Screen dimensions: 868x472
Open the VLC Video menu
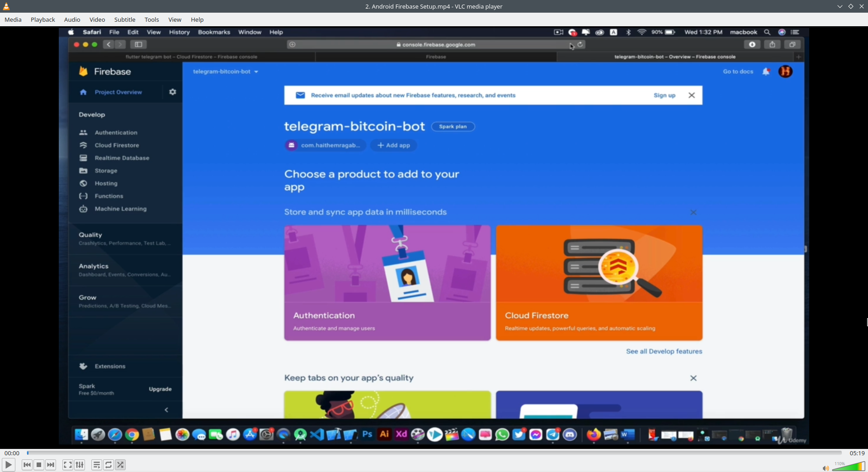[97, 19]
